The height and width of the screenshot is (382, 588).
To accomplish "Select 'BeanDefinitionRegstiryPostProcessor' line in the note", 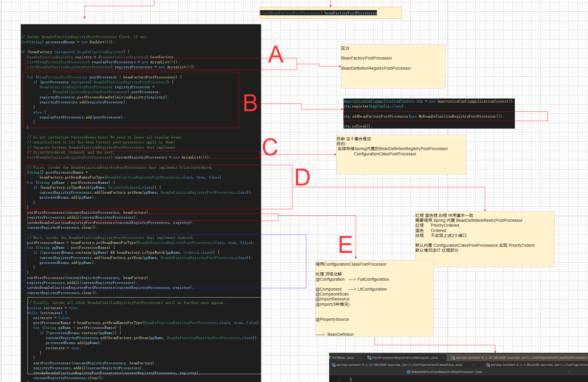I will [x=376, y=68].
